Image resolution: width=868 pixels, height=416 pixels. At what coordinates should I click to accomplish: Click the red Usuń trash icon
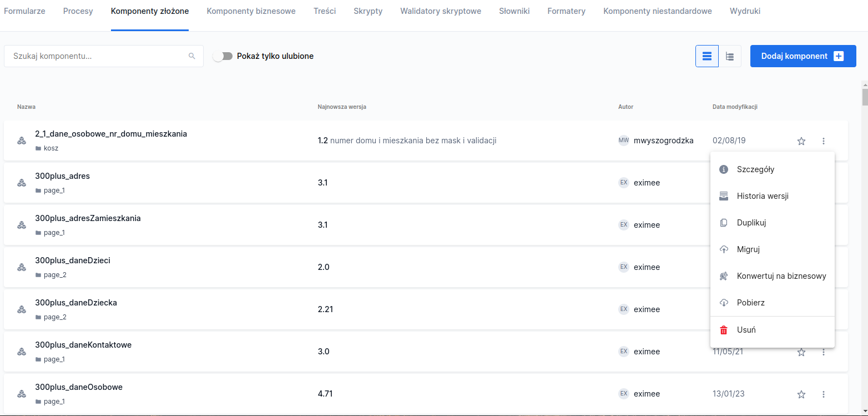[724, 330]
